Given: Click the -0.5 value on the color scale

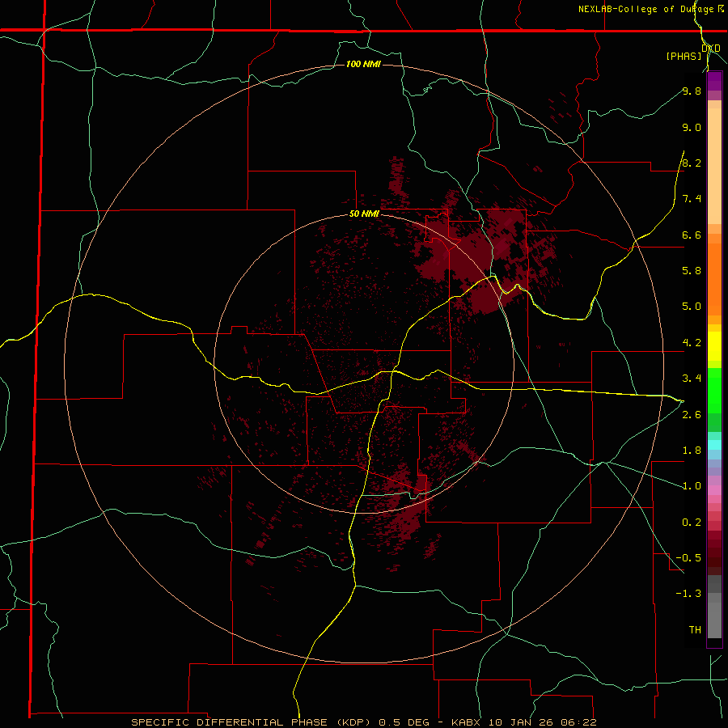Looking at the screenshot, I should [688, 558].
